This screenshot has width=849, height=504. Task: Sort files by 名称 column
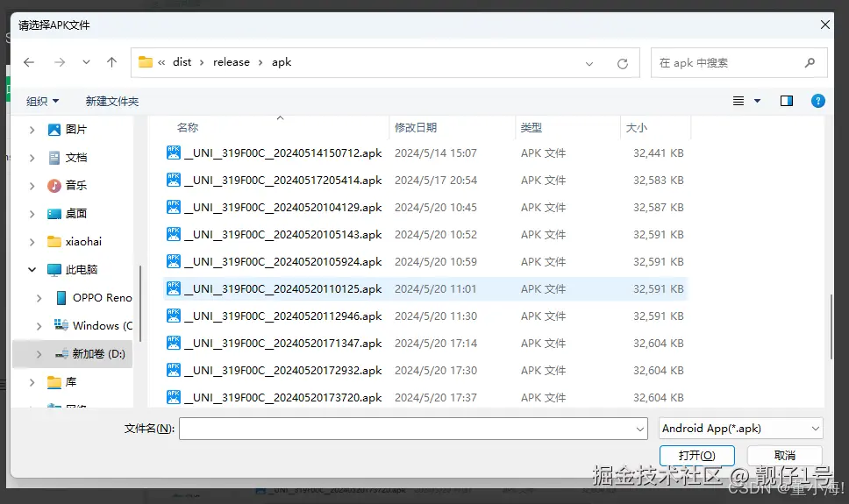(188, 127)
